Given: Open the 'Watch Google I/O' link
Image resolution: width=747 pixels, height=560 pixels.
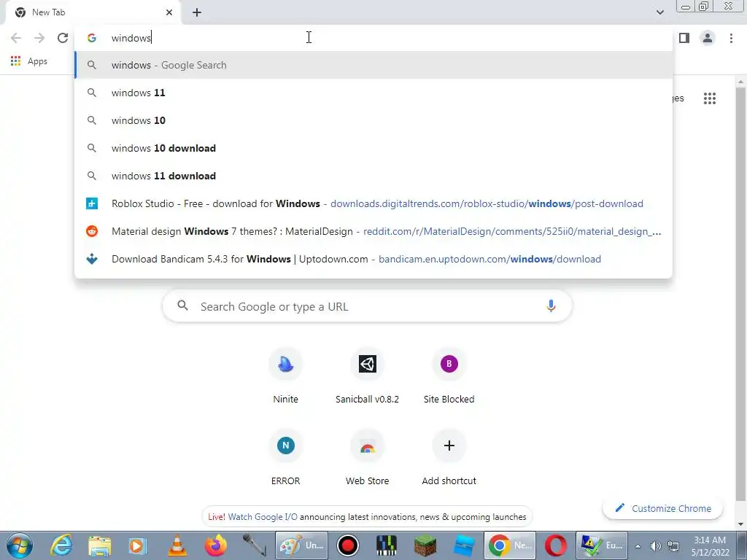Looking at the screenshot, I should [x=263, y=517].
